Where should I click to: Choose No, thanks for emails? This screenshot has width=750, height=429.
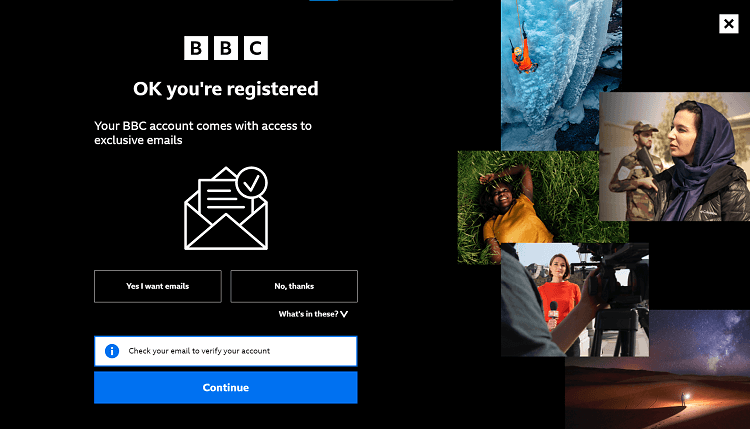tap(294, 286)
